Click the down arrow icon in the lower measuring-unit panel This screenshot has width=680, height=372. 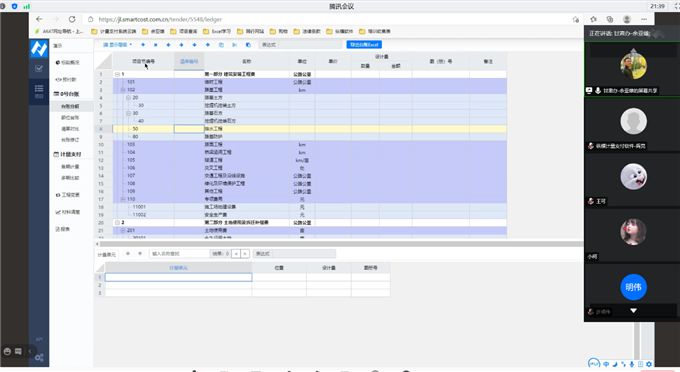pos(128,254)
